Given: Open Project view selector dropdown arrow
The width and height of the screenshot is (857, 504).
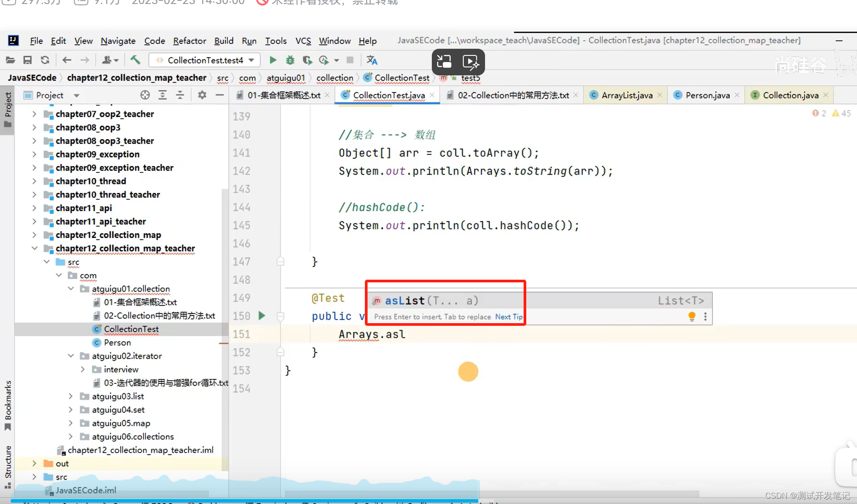Looking at the screenshot, I should coord(76,95).
